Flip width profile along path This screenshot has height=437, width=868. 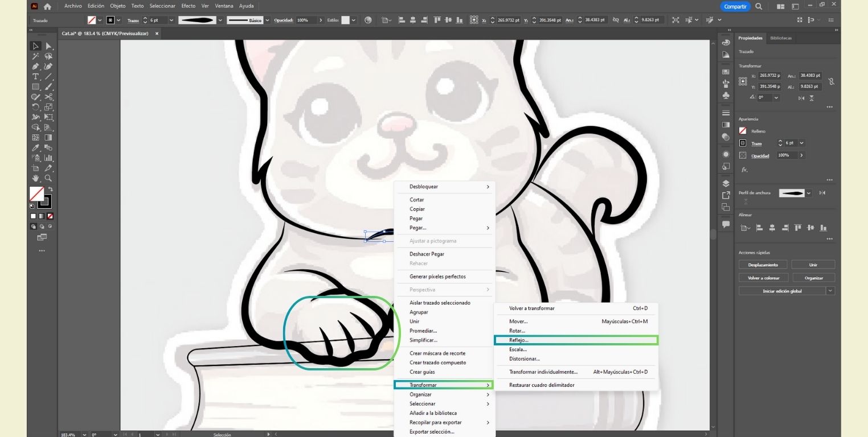pyautogui.click(x=822, y=193)
